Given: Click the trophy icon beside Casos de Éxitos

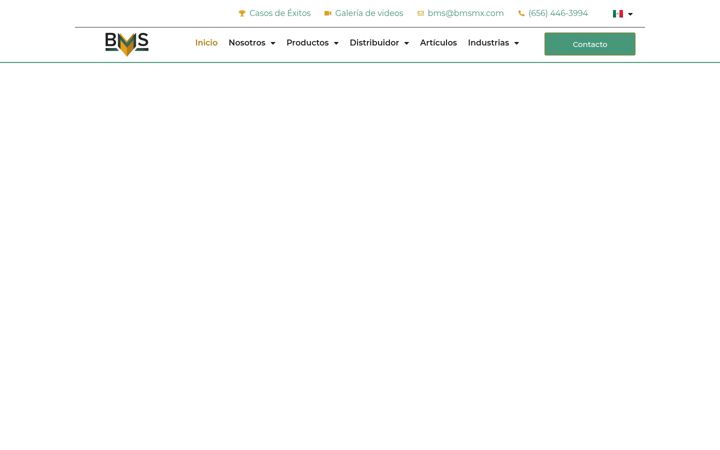Looking at the screenshot, I should click(242, 13).
